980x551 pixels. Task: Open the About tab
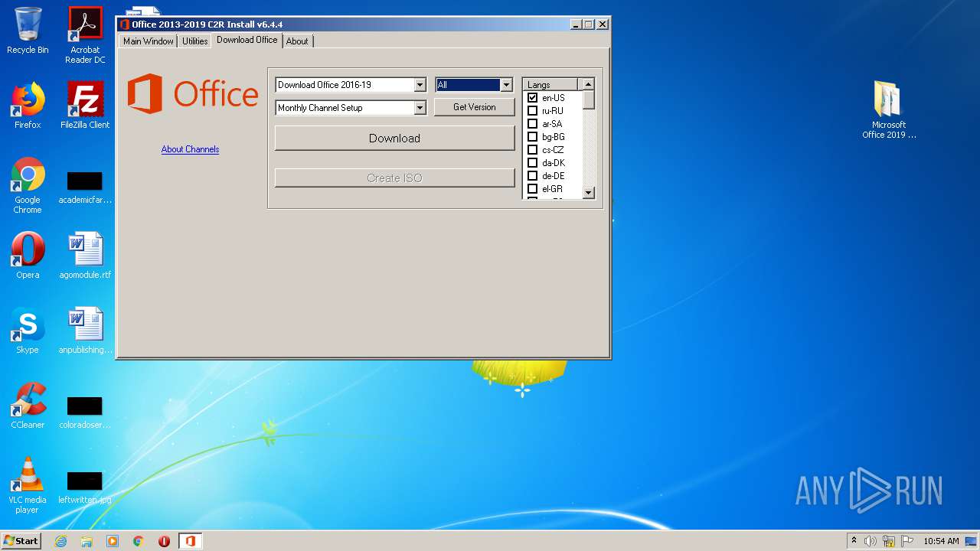coord(297,41)
